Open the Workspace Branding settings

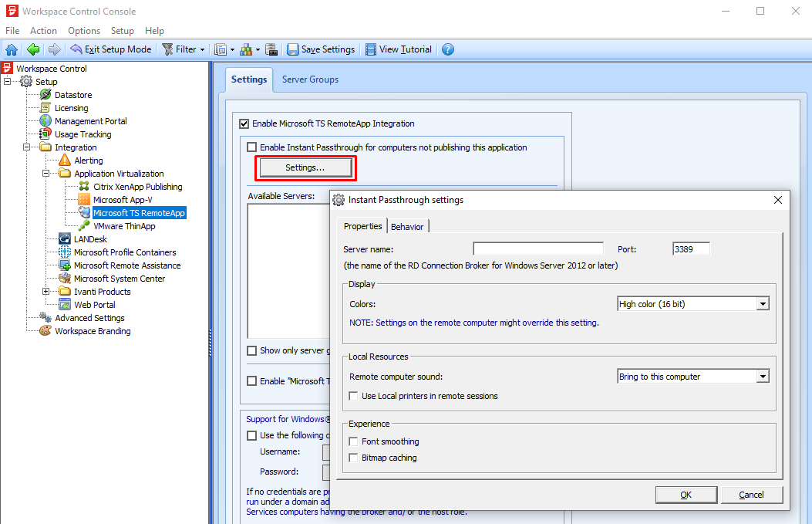click(x=92, y=330)
